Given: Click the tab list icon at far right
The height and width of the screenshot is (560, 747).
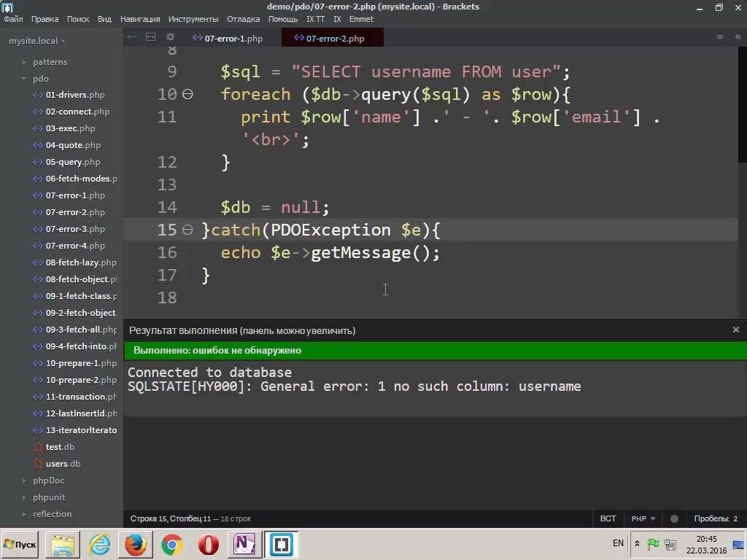Looking at the screenshot, I should coord(720,37).
